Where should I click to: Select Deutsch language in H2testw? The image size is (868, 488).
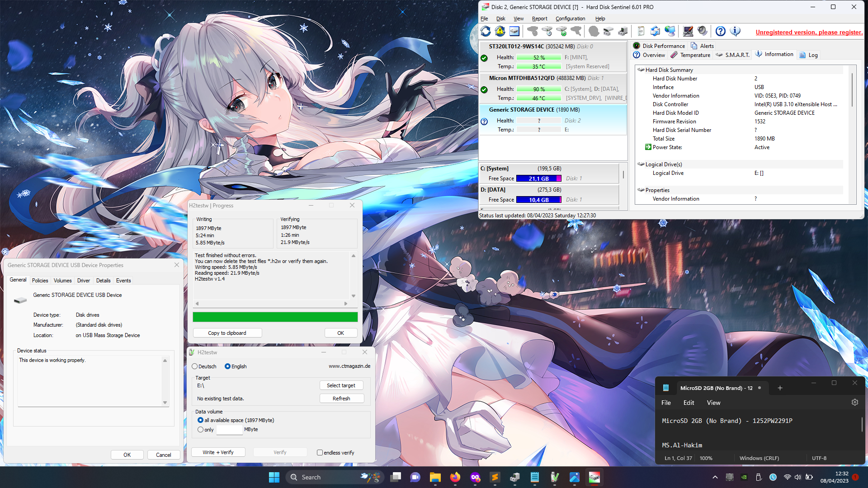coord(195,366)
